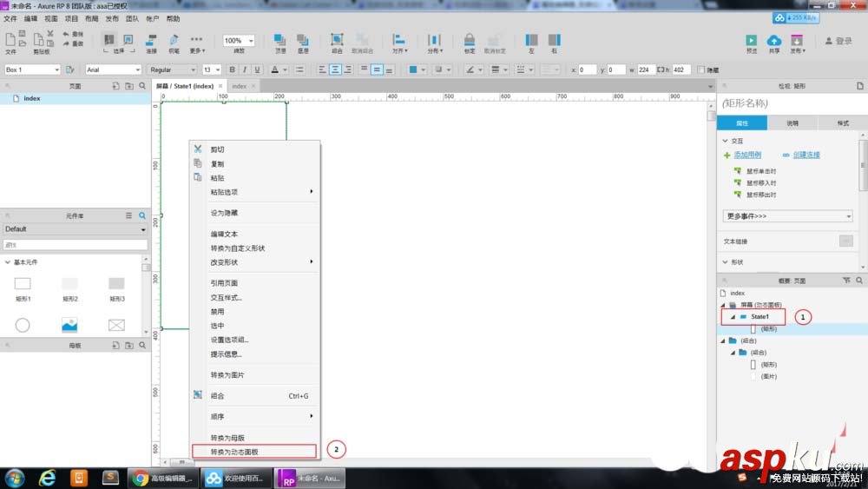Click the login button
868x489 pixels.
tap(838, 41)
